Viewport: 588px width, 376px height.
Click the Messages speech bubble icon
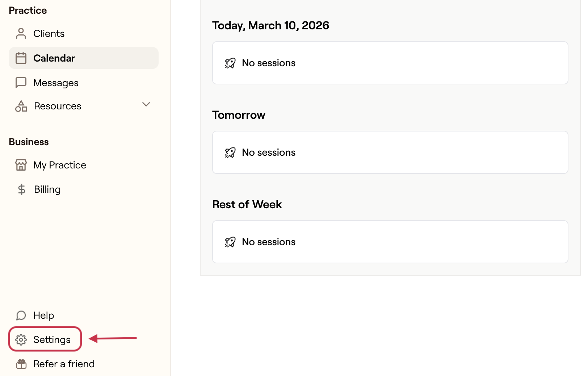click(x=21, y=83)
